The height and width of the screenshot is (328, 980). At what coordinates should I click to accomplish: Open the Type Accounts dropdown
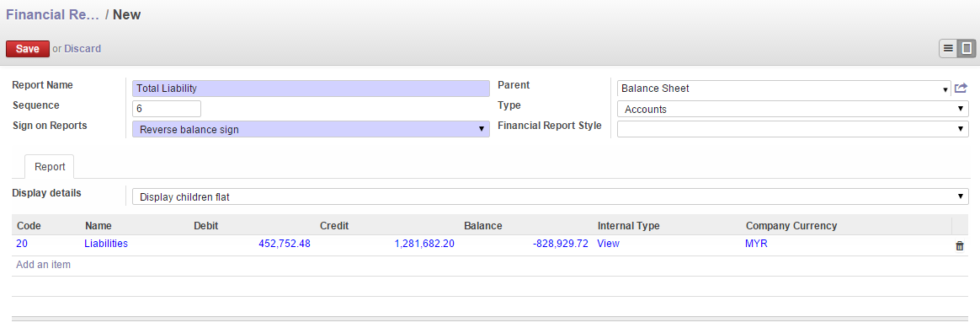[792, 109]
